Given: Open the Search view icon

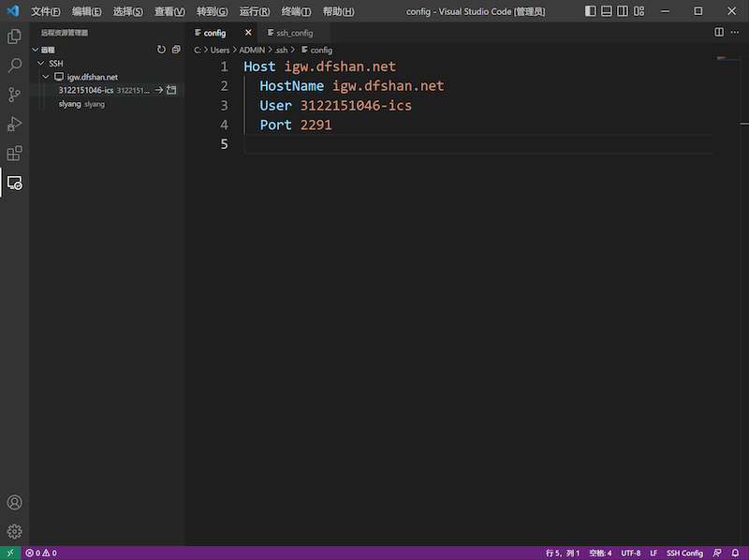Looking at the screenshot, I should [14, 66].
